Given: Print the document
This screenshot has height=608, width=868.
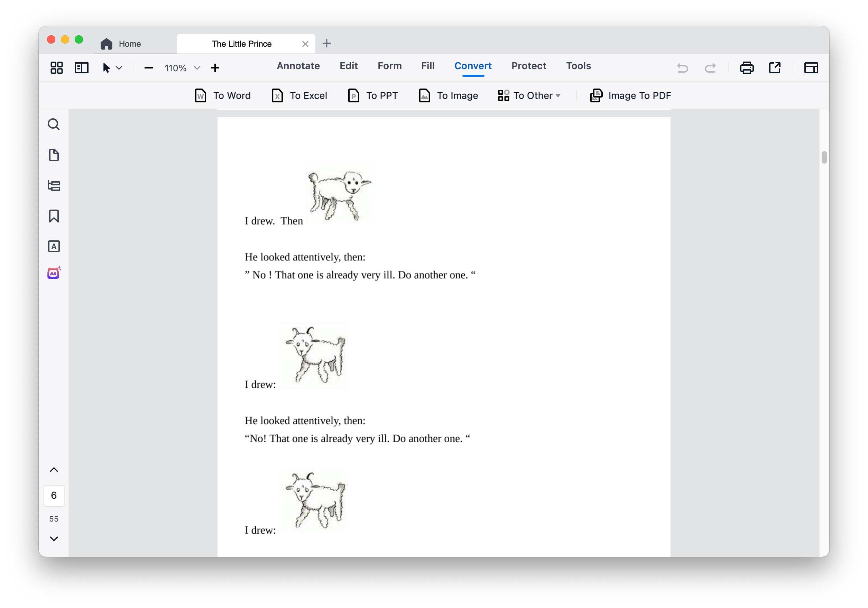Looking at the screenshot, I should pyautogui.click(x=747, y=68).
